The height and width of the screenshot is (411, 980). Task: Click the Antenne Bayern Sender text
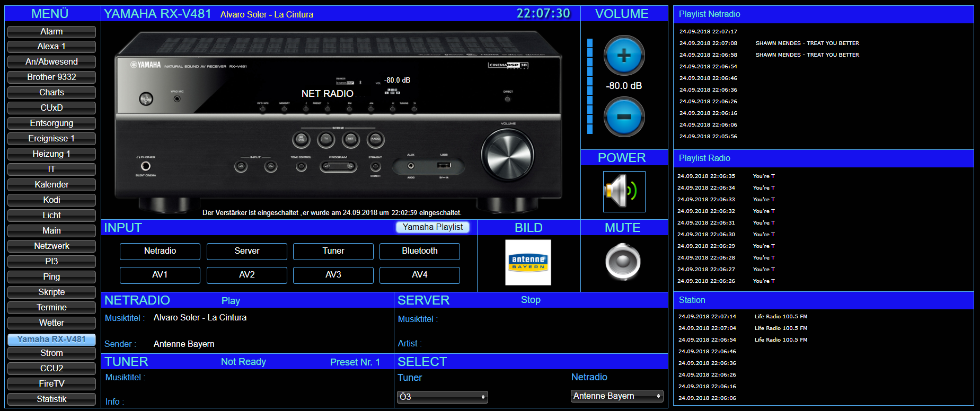click(184, 344)
